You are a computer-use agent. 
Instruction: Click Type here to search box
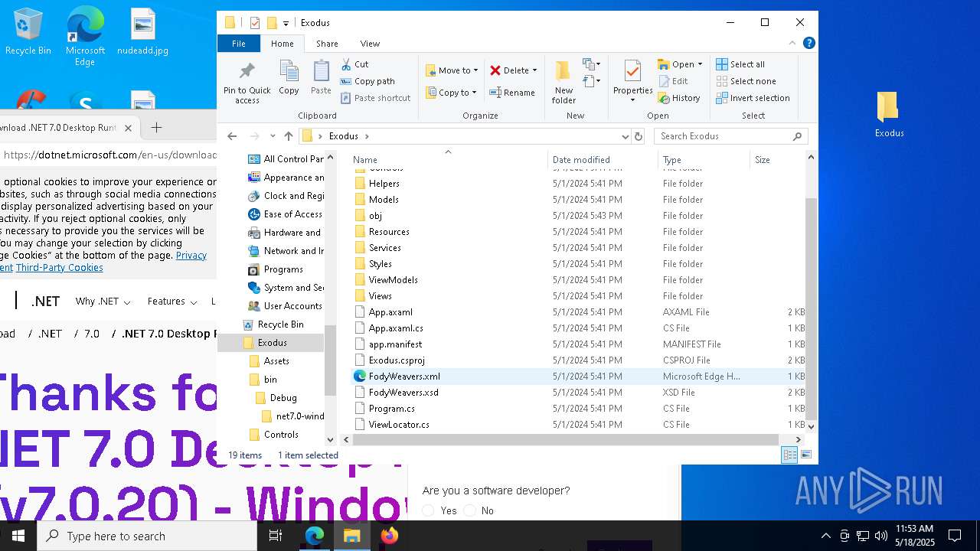click(147, 536)
